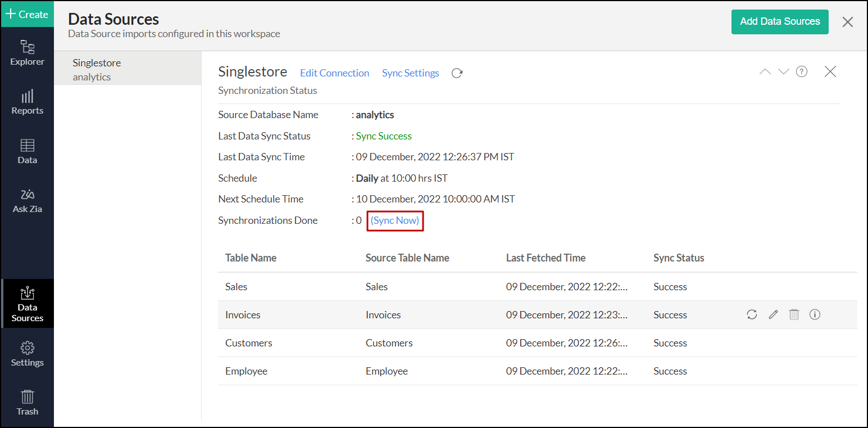Expand details with the down chevron

pos(783,72)
